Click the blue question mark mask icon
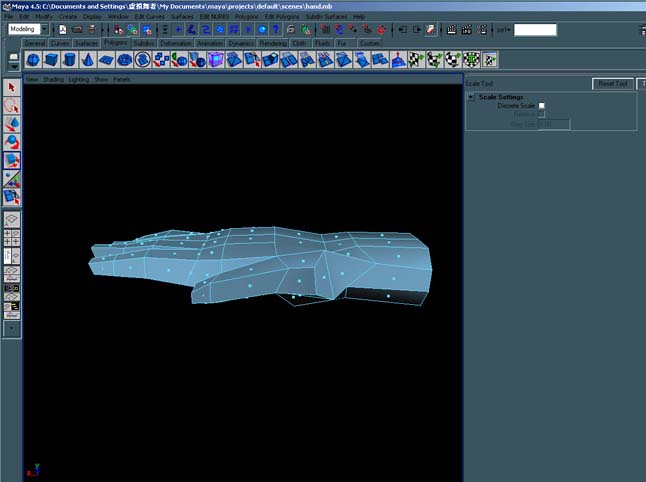This screenshot has width=646, height=482. (x=276, y=30)
